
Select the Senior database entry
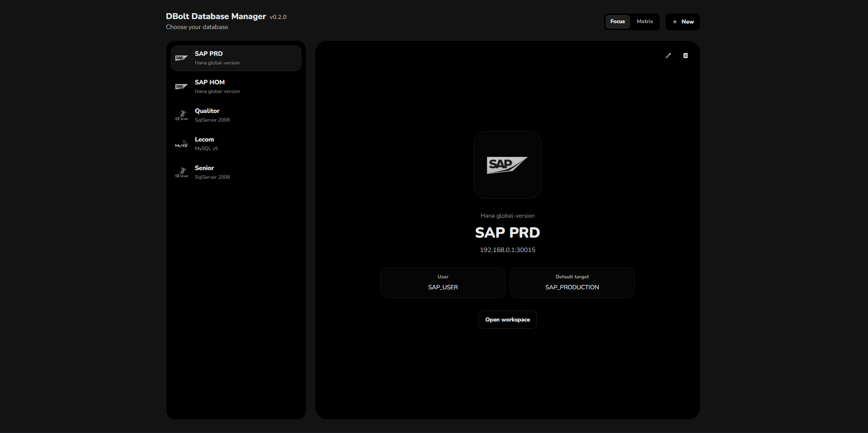[x=236, y=172]
